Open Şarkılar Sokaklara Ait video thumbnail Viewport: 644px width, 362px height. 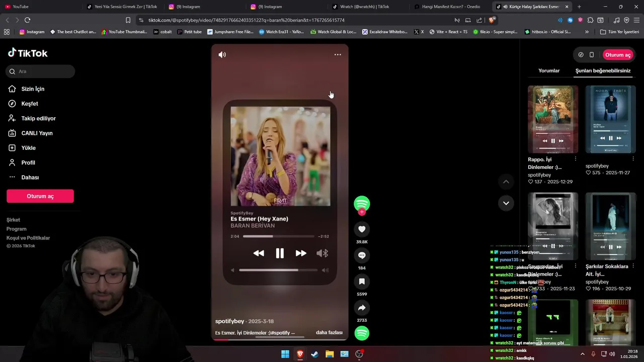(x=610, y=226)
